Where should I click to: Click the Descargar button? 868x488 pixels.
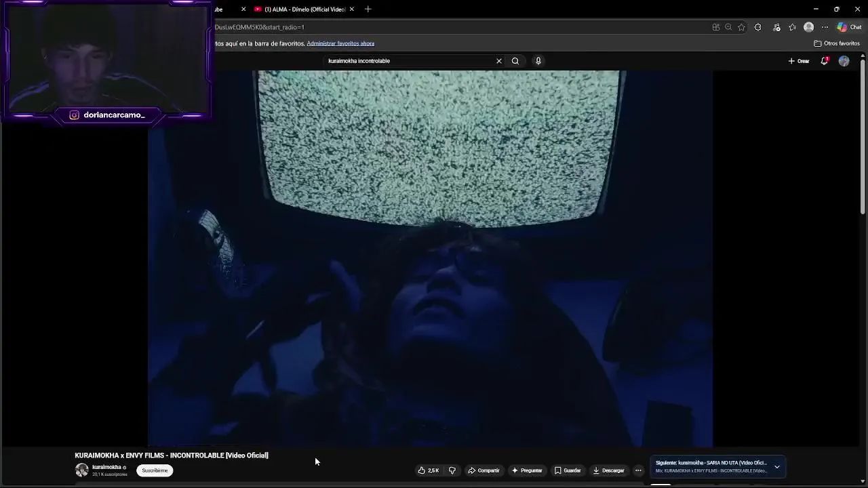(608, 470)
